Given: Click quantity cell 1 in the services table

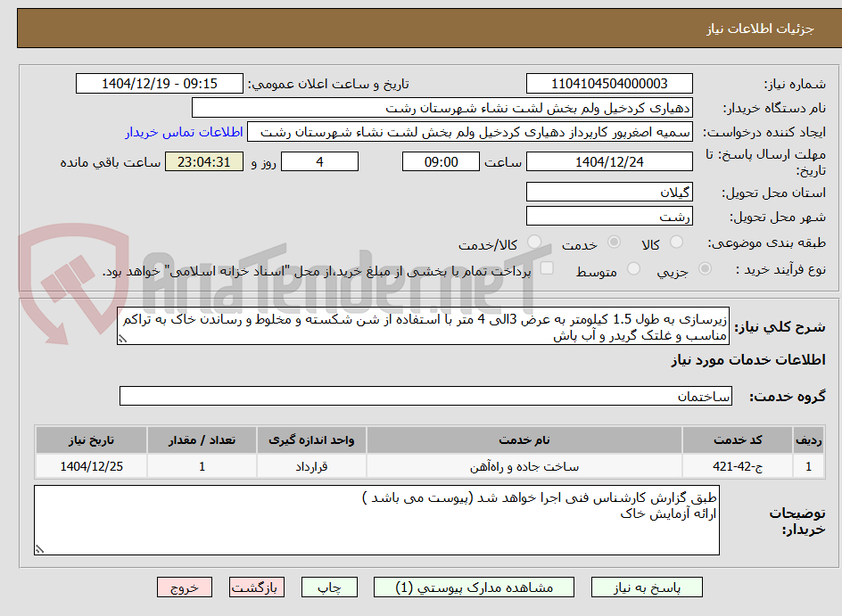Looking at the screenshot, I should coord(202,466).
